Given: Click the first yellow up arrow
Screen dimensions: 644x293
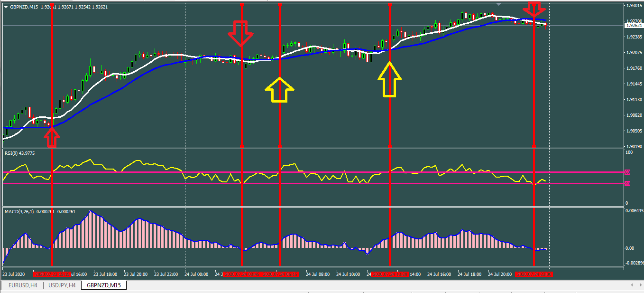Looking at the screenshot, I should click(x=279, y=90).
